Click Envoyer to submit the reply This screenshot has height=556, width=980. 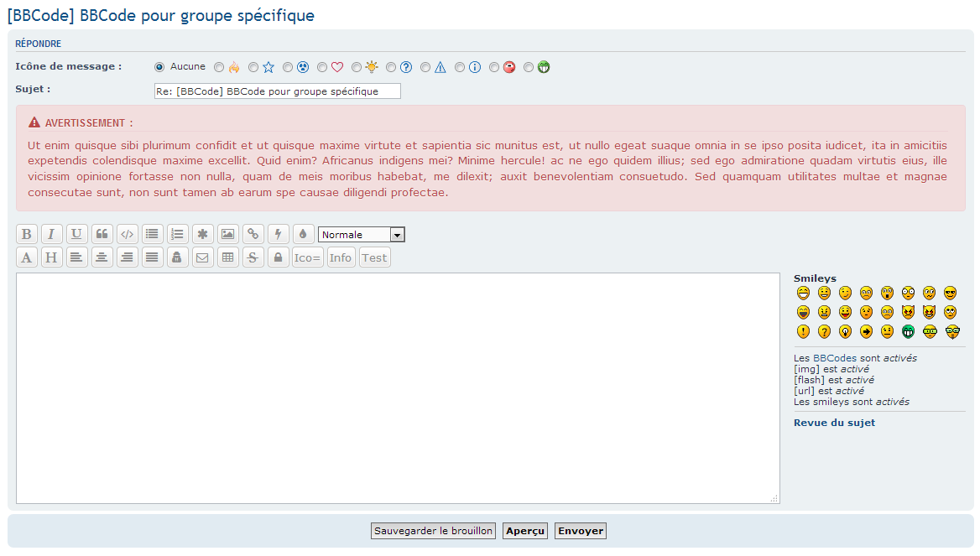(580, 530)
